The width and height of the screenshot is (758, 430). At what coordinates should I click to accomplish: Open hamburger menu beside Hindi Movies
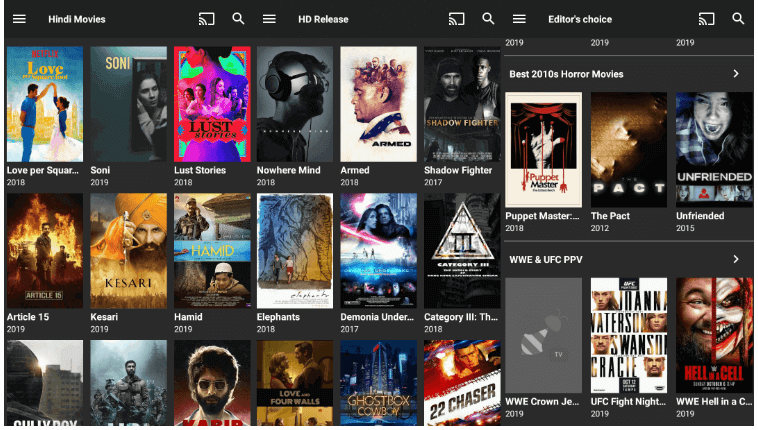pos(19,19)
